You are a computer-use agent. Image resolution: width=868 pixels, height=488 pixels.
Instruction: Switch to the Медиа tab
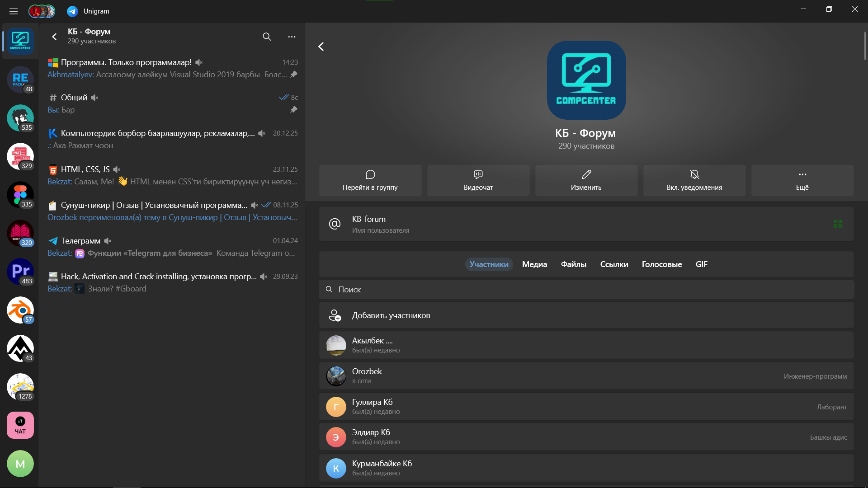[x=534, y=264]
